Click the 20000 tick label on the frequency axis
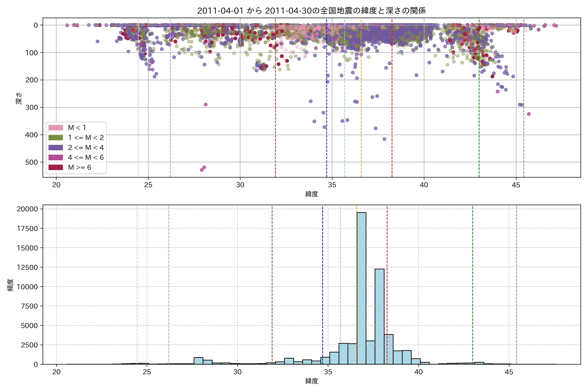 click(x=27, y=209)
